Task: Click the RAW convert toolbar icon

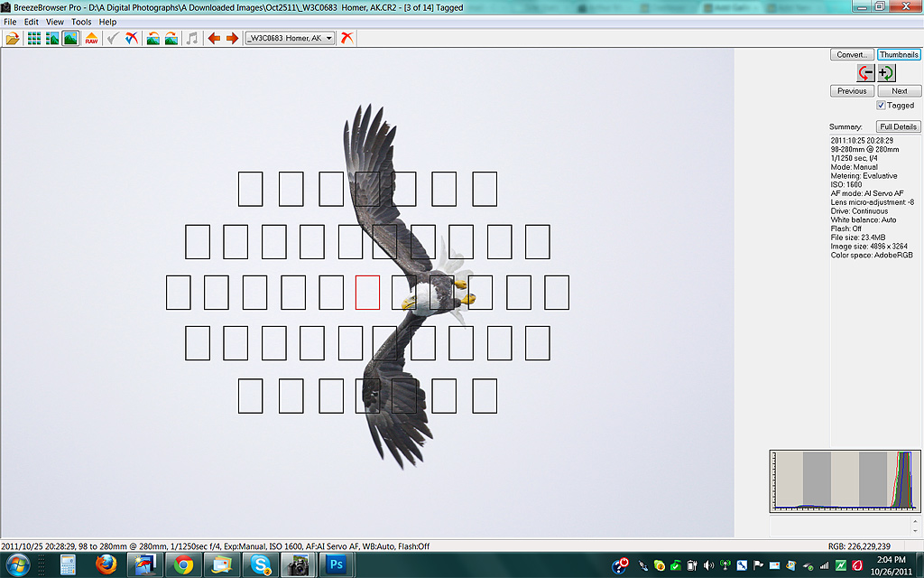Action: tap(91, 38)
